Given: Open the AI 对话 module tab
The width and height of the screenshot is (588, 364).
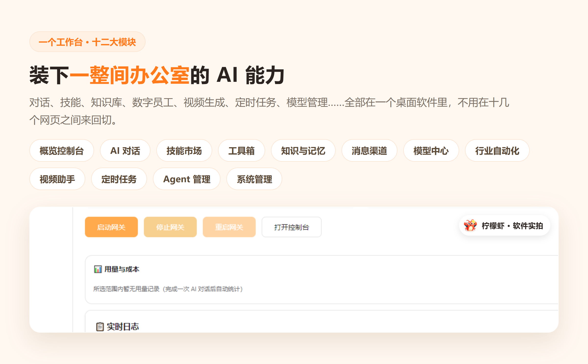Looking at the screenshot, I should 125,151.
